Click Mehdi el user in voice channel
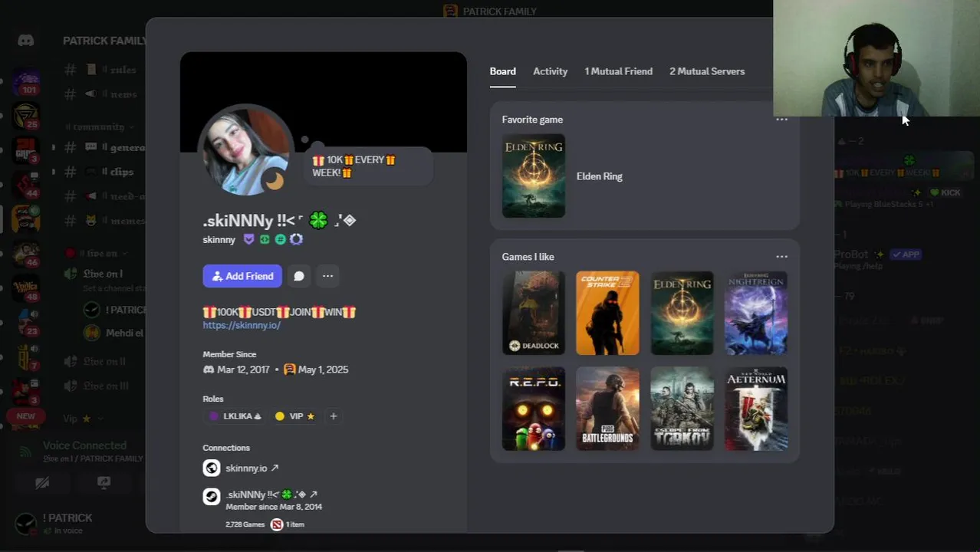Screen dimensions: 980x552 [113, 333]
